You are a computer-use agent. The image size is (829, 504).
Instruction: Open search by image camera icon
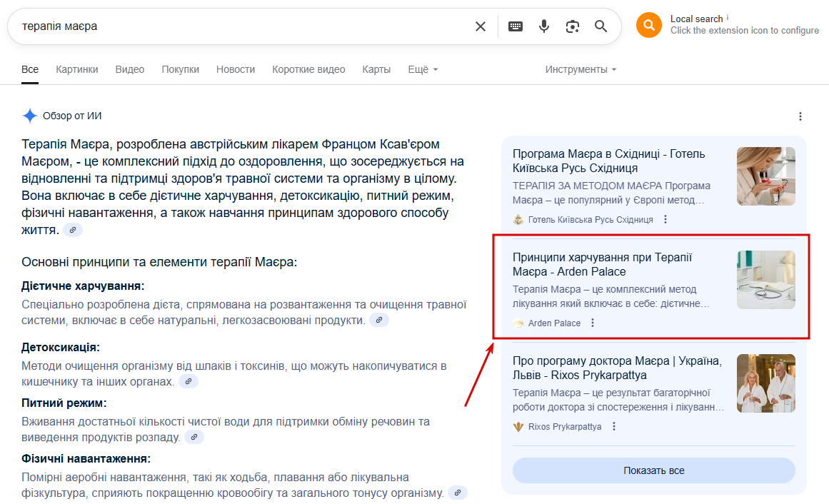573,26
